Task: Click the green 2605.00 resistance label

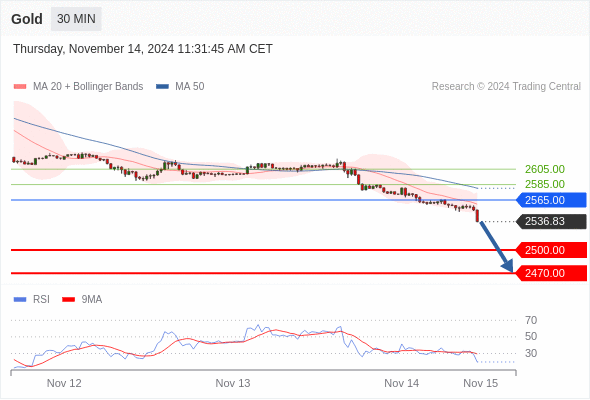Action: [x=544, y=169]
